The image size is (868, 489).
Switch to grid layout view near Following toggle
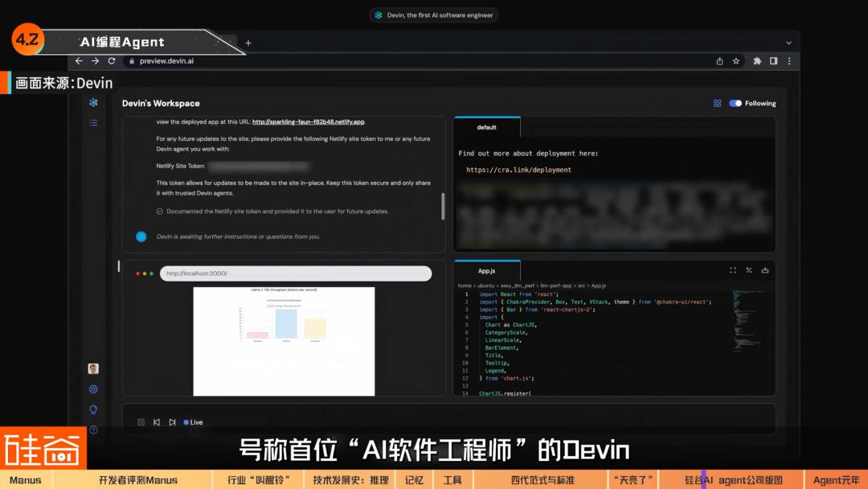[717, 103]
